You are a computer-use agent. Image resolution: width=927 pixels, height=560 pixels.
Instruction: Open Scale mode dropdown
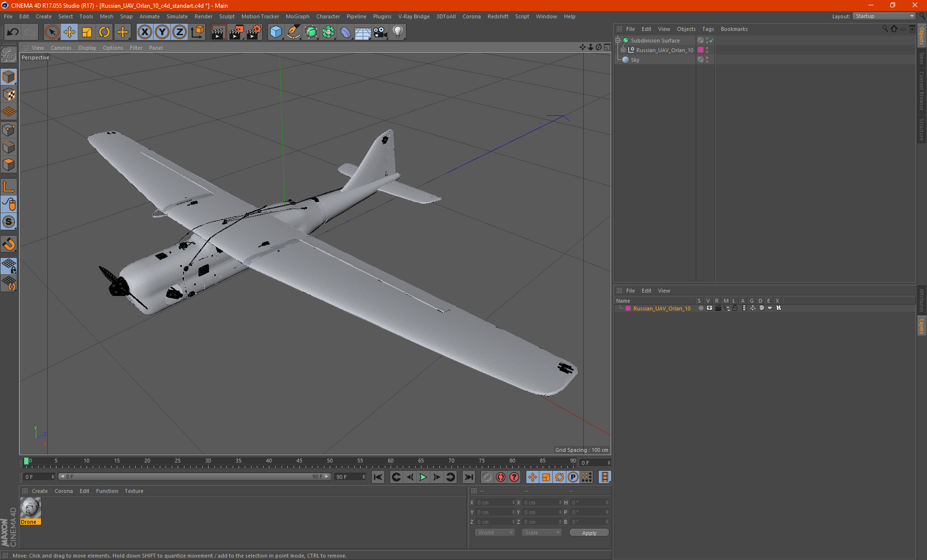[x=542, y=532]
